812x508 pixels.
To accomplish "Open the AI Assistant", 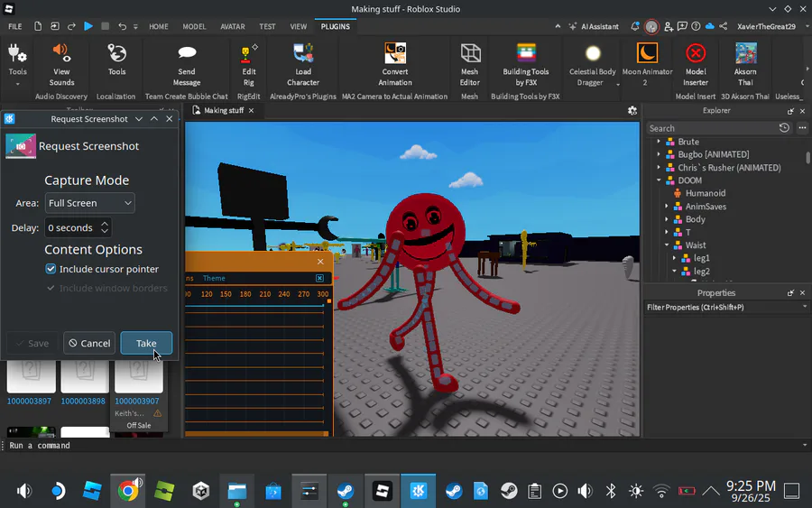I will [594, 26].
